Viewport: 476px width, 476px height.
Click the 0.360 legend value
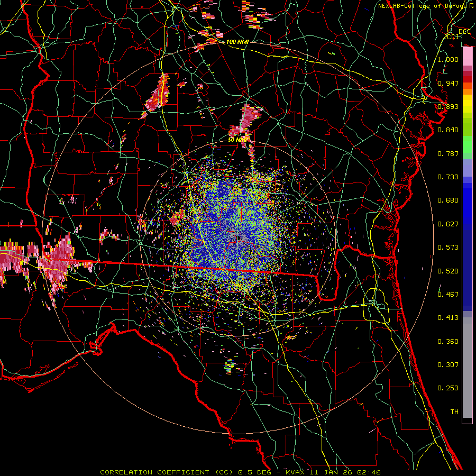pyautogui.click(x=448, y=342)
